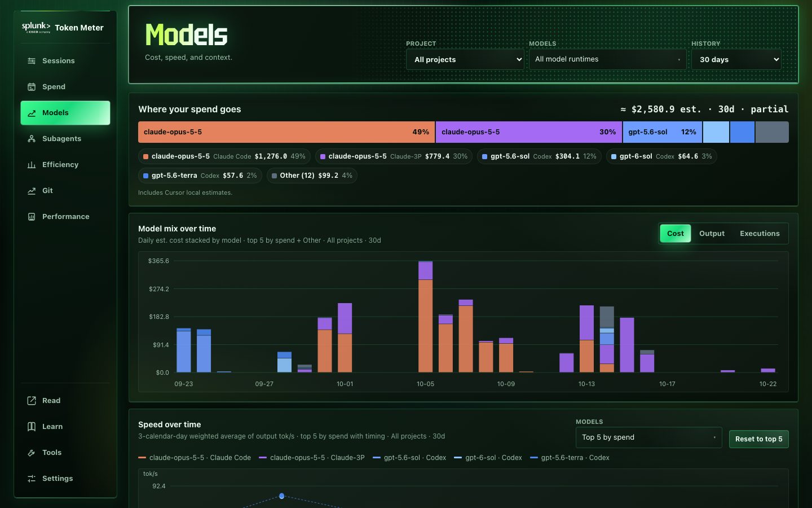812x508 pixels.
Task: Click the gpt-5.6-sol 12% bar segment
Action: click(663, 132)
